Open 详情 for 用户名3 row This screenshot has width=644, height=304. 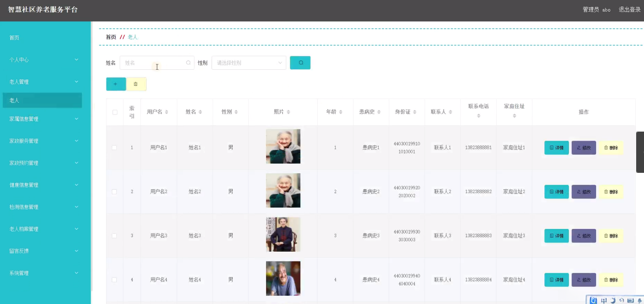tap(557, 236)
